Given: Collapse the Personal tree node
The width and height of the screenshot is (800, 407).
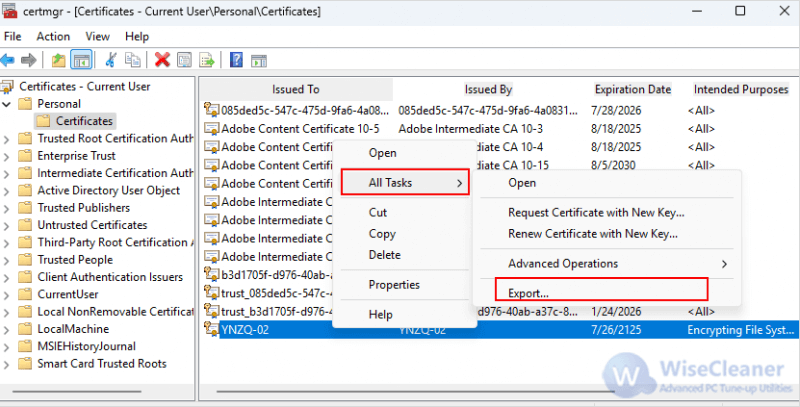Looking at the screenshot, I should 8,104.
